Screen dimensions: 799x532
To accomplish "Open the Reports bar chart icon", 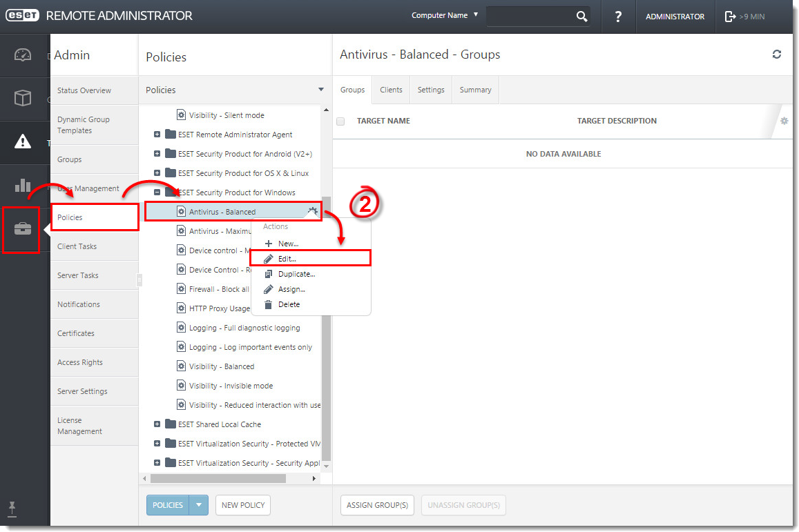I will pos(22,185).
